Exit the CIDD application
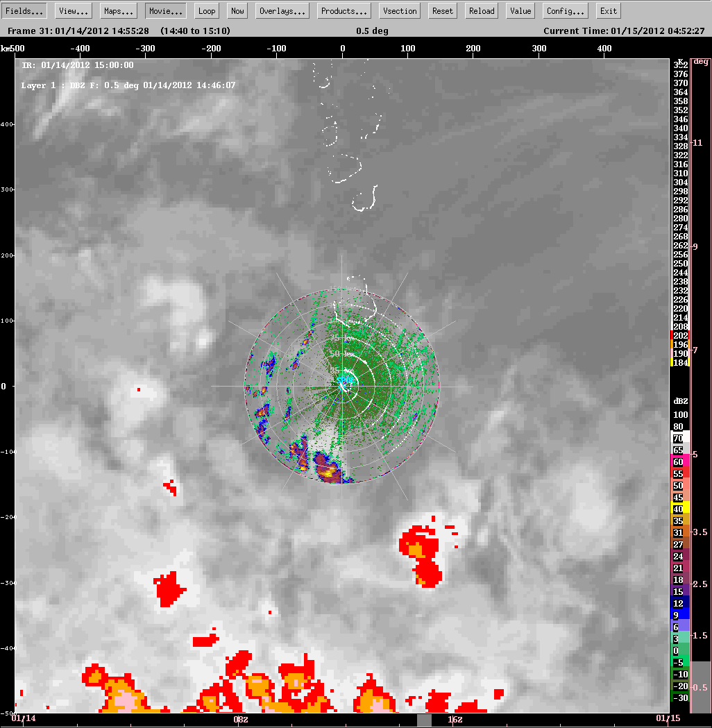The height and width of the screenshot is (728, 712). [608, 10]
